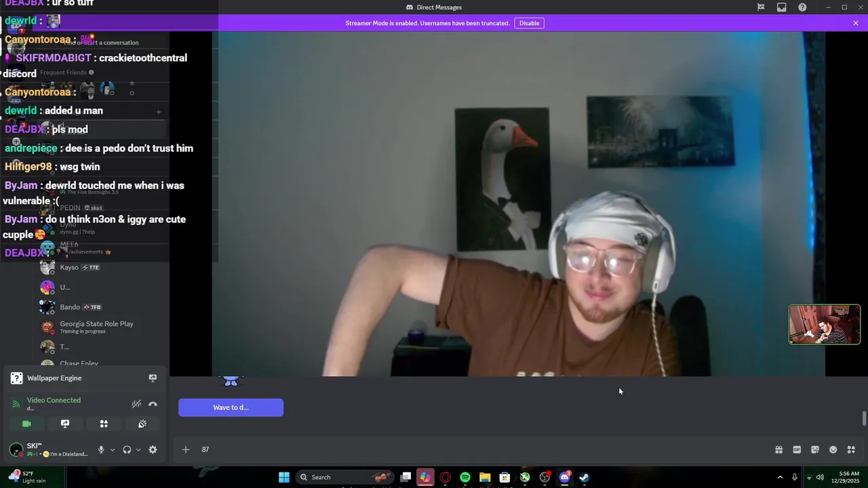Click the taskbar Search box
868x488 pixels.
click(346, 477)
